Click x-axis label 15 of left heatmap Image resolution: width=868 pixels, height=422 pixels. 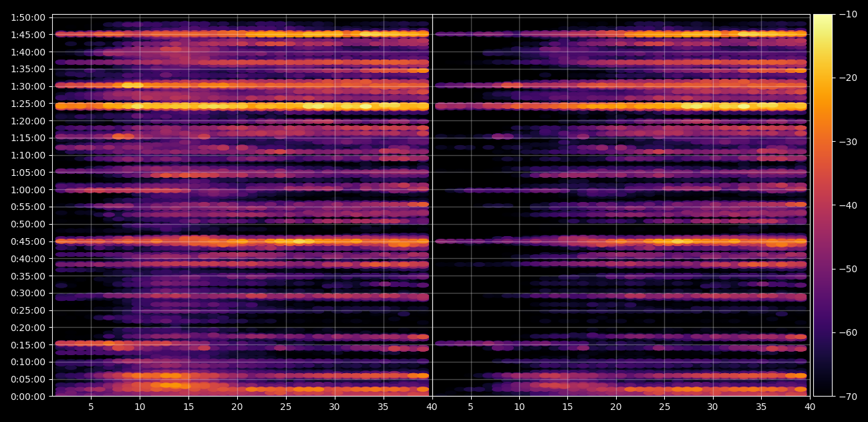click(x=188, y=406)
